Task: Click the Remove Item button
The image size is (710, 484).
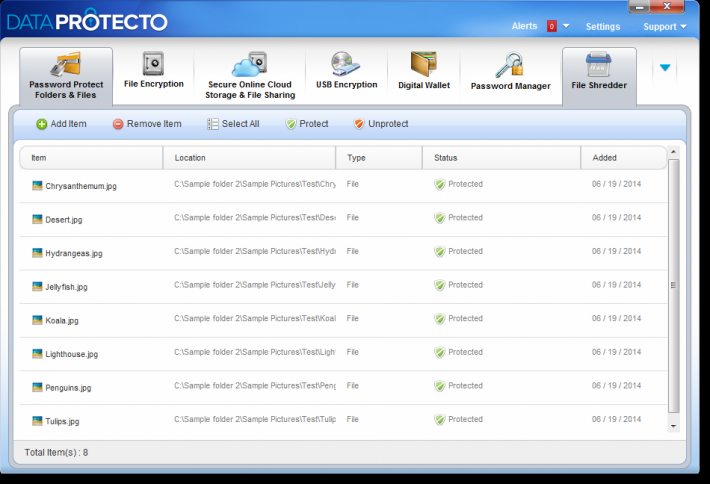Action: (x=147, y=124)
